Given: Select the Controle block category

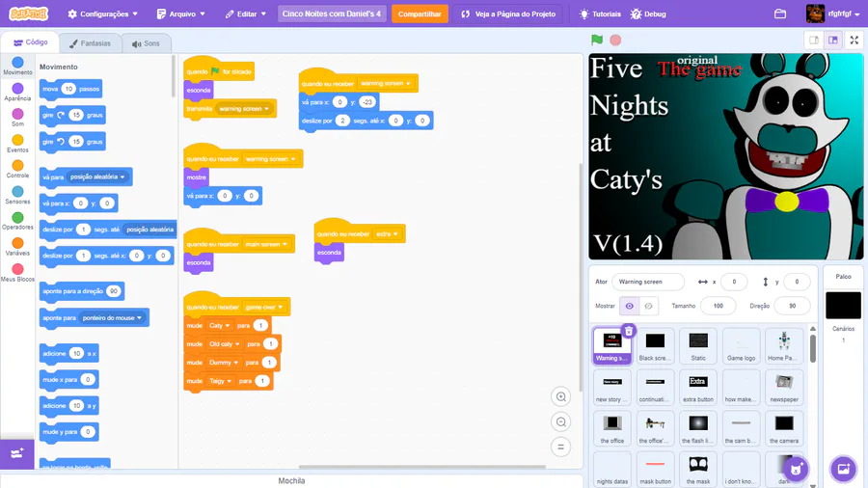Looking at the screenshot, I should coord(17,169).
